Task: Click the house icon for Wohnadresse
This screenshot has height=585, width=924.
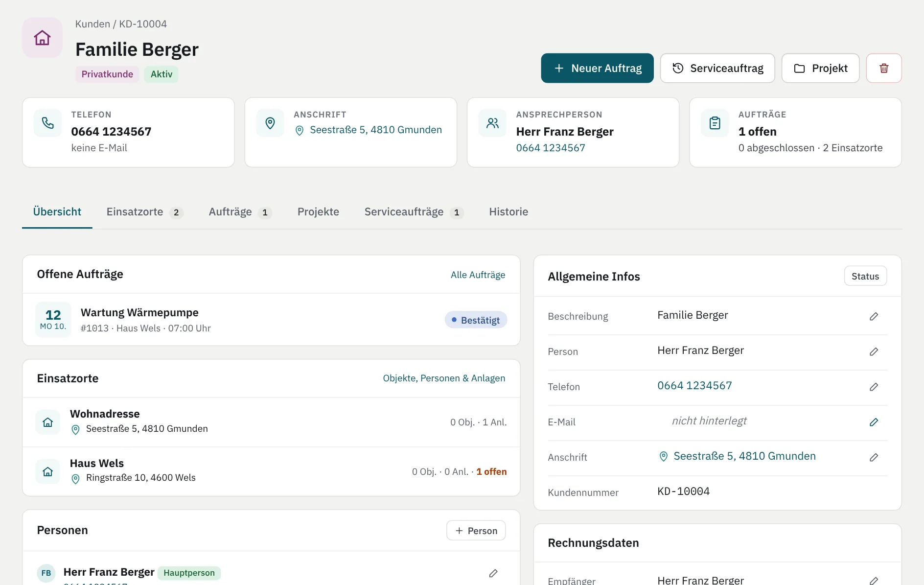Action: click(x=48, y=422)
